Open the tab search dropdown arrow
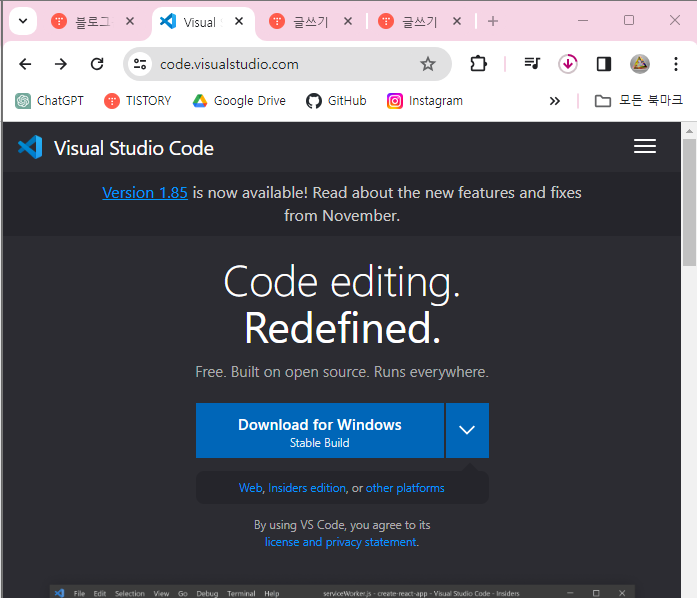 point(23,20)
